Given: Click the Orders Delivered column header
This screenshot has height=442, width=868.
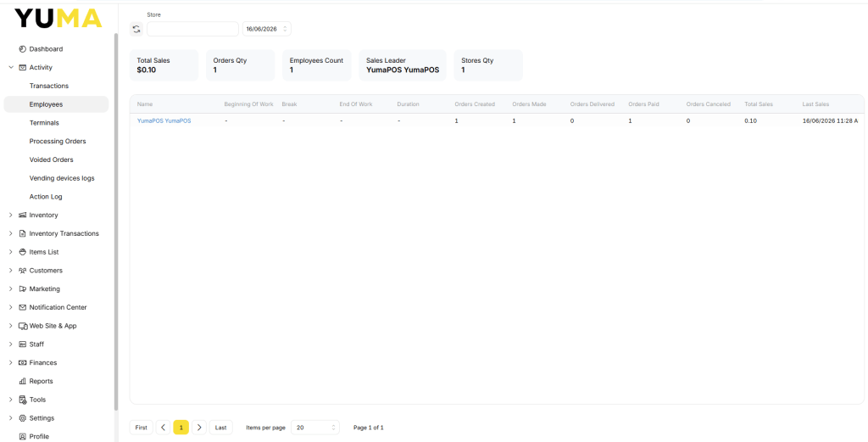Looking at the screenshot, I should coord(593,104).
